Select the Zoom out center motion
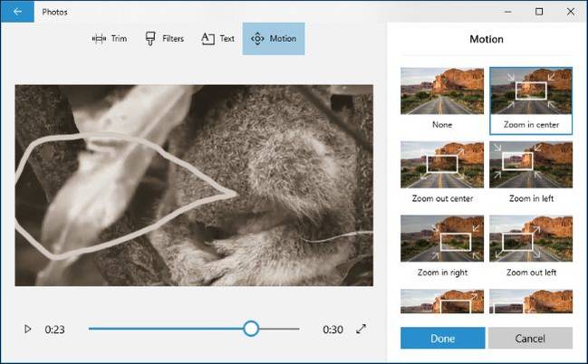The width and height of the screenshot is (588, 364). (442, 173)
